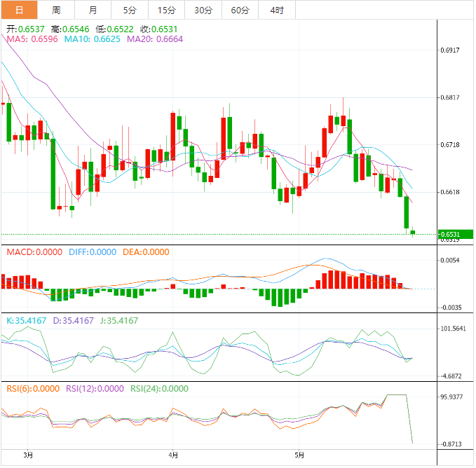Click the 0.6917 price axis label

click(x=450, y=50)
